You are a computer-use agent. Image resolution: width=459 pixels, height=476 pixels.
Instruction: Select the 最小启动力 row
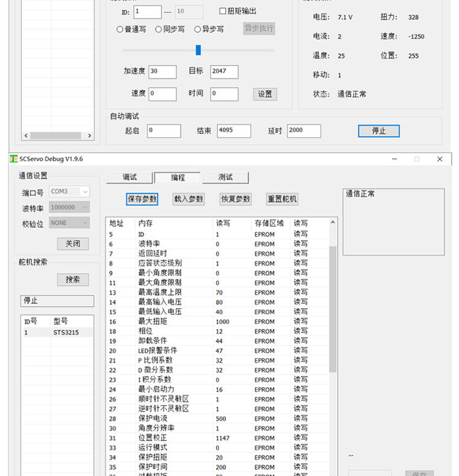[x=218, y=390]
